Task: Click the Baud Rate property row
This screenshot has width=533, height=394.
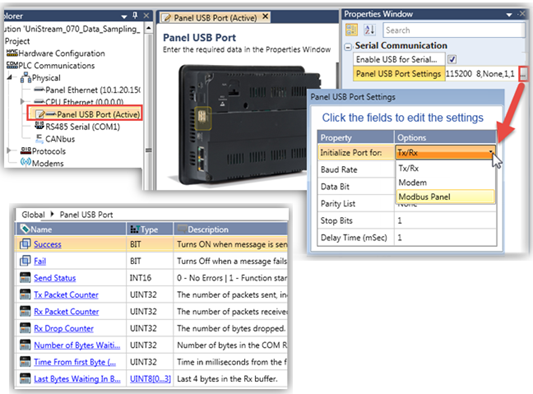Action: [x=407, y=169]
